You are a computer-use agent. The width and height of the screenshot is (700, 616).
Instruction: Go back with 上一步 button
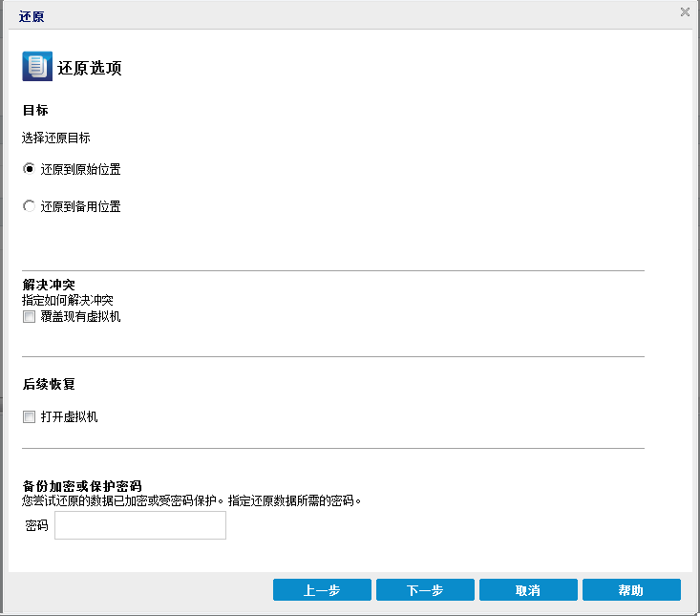click(322, 590)
